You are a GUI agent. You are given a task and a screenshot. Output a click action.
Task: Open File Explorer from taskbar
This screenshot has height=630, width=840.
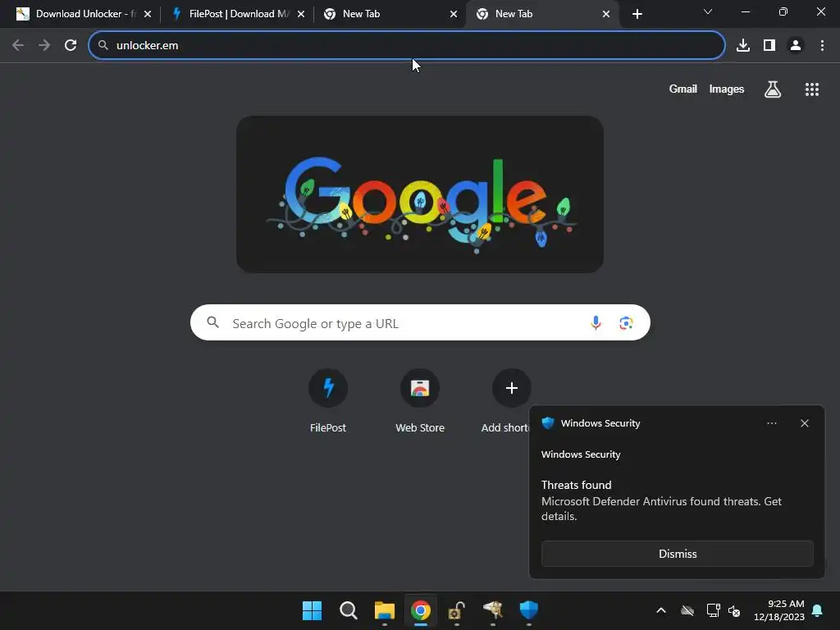coord(385,610)
